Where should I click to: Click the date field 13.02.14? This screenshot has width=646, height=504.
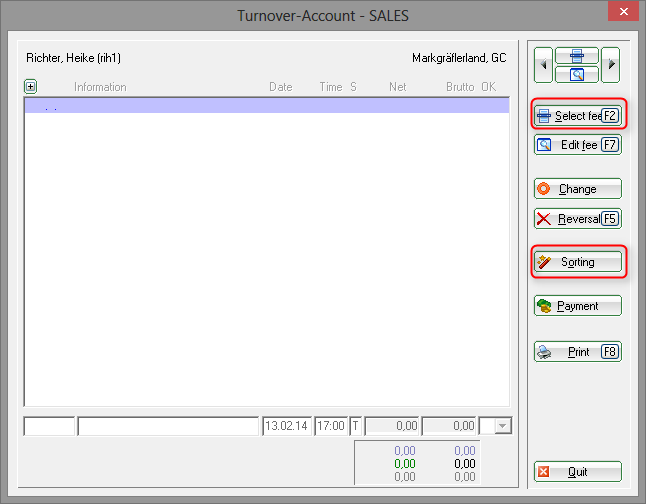[287, 426]
